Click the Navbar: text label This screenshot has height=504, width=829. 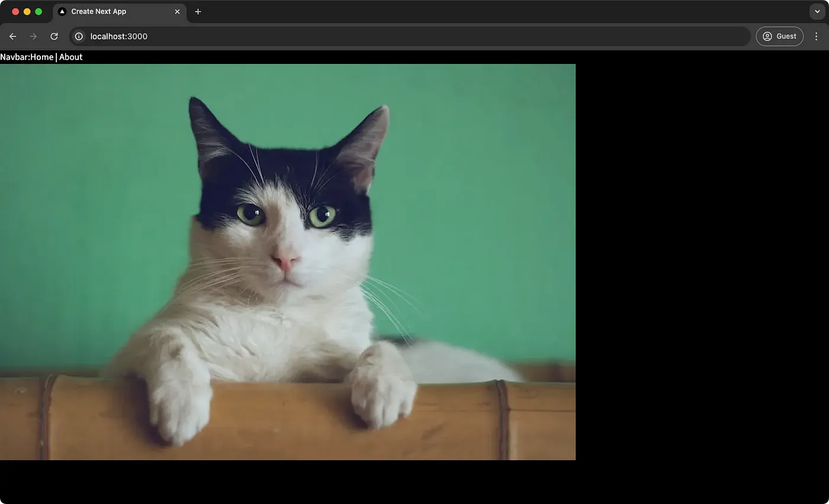[x=15, y=57]
